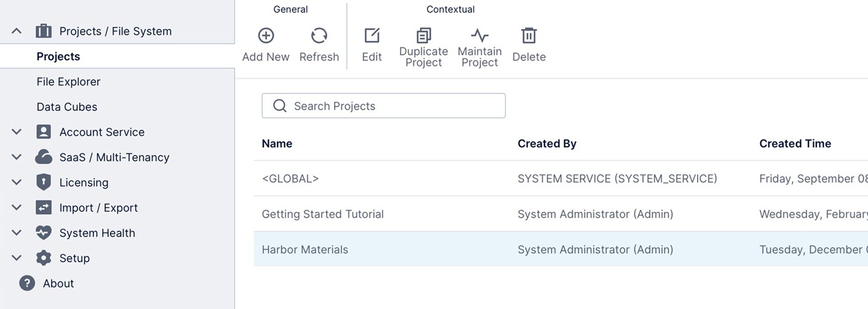The width and height of the screenshot is (868, 309).
Task: Open the Licensing menu label
Action: [x=84, y=182]
